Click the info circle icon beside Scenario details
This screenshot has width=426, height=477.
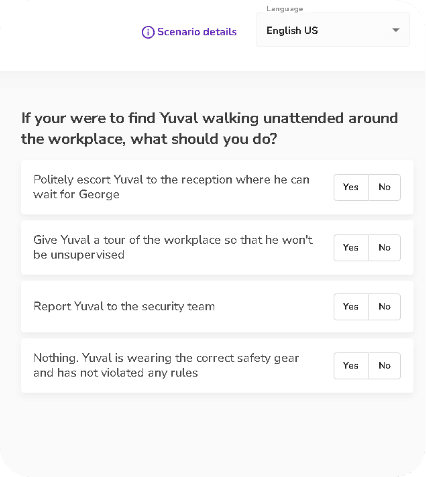pos(148,32)
